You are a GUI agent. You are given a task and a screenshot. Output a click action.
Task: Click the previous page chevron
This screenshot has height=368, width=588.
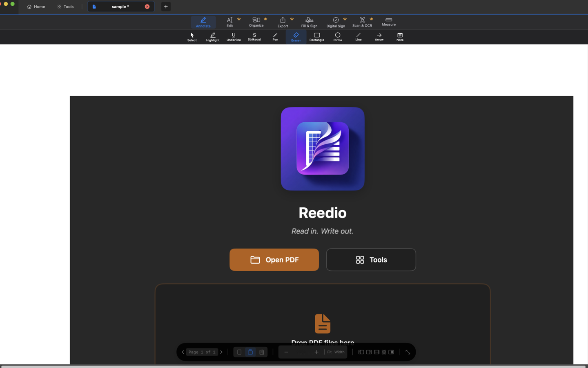point(183,352)
